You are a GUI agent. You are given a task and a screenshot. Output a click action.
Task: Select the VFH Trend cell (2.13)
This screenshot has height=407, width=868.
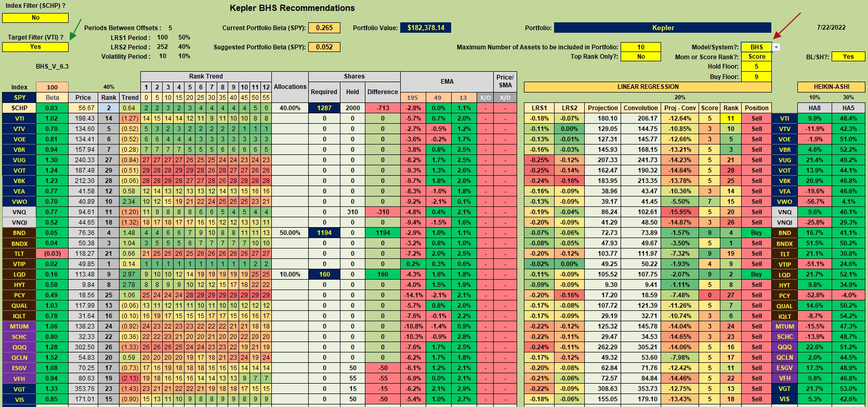(130, 378)
